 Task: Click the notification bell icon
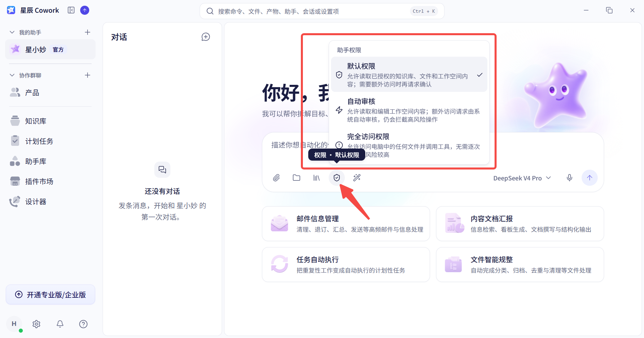(x=60, y=324)
